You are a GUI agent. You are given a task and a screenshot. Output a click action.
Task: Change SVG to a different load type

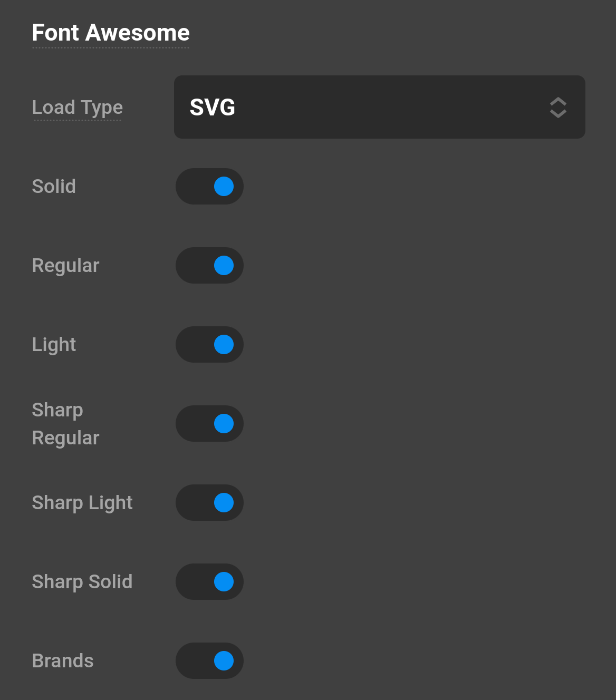(379, 107)
